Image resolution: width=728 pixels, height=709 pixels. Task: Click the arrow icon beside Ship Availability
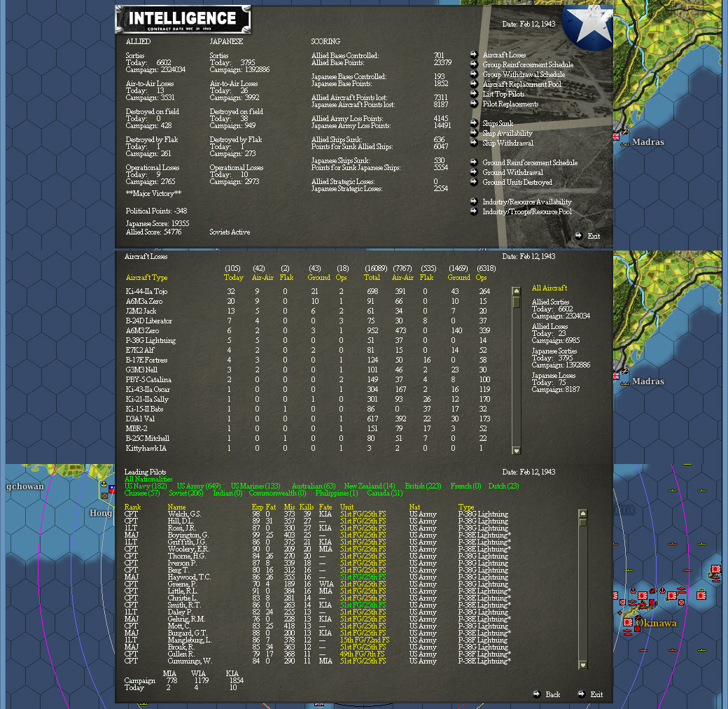pos(474,133)
